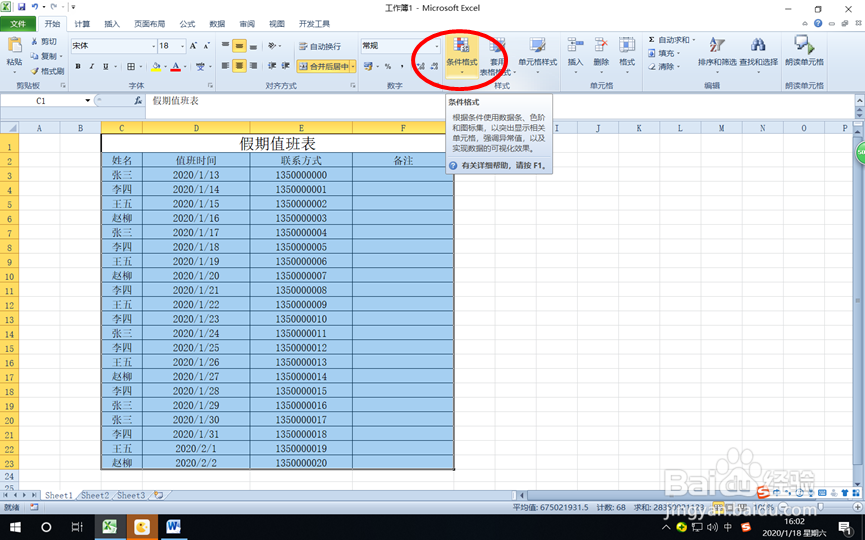Toggle middle vertical alignment

coord(239,46)
